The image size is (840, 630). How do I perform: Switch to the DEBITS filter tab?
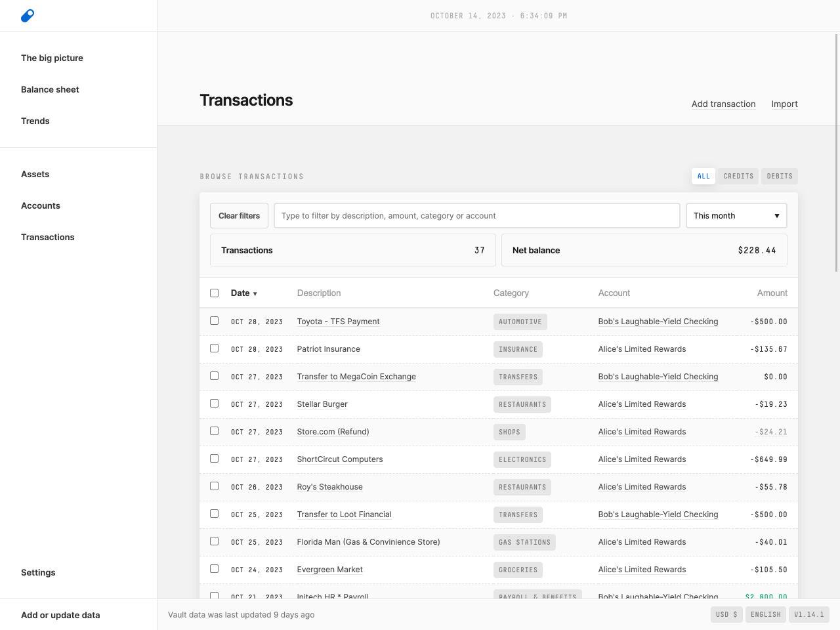(x=780, y=177)
